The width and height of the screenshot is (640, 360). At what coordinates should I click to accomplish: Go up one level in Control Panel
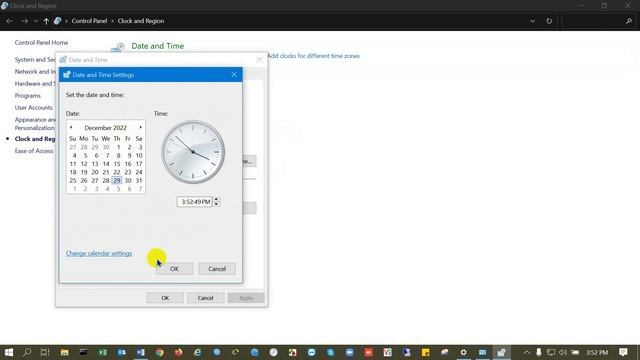click(46, 21)
